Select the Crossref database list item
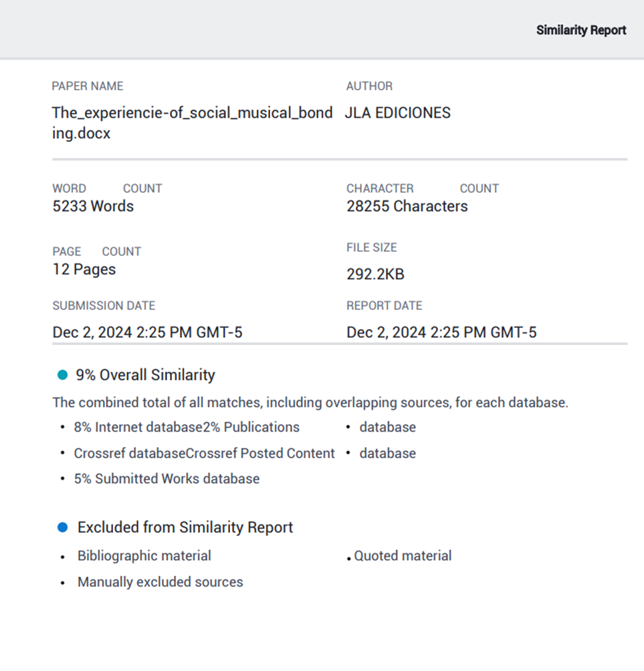 pos(128,454)
